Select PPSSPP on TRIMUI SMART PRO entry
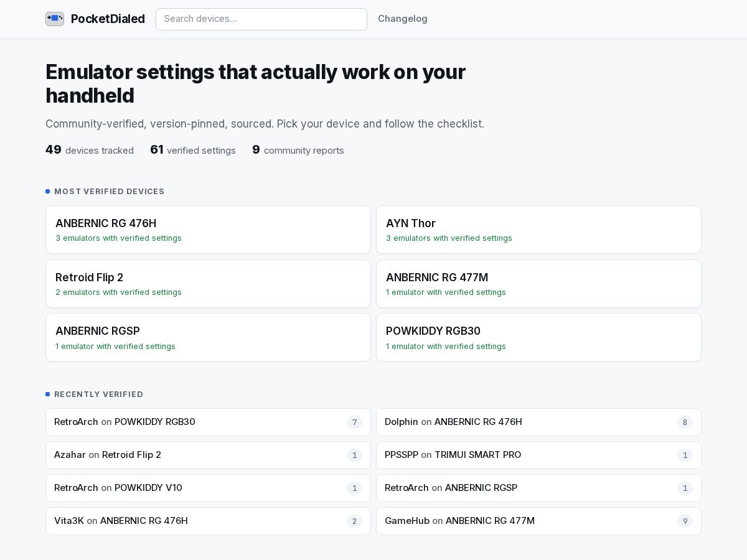Viewport: 747px width, 560px height. (x=538, y=455)
